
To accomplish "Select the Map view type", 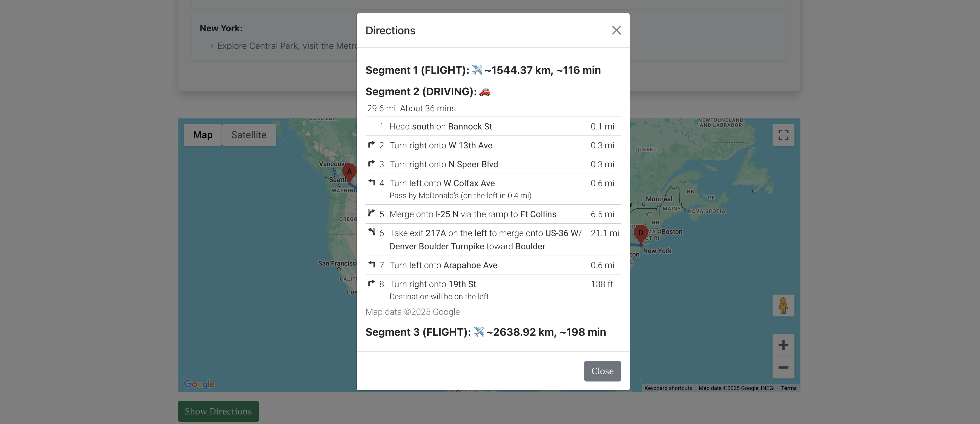I will point(203,135).
